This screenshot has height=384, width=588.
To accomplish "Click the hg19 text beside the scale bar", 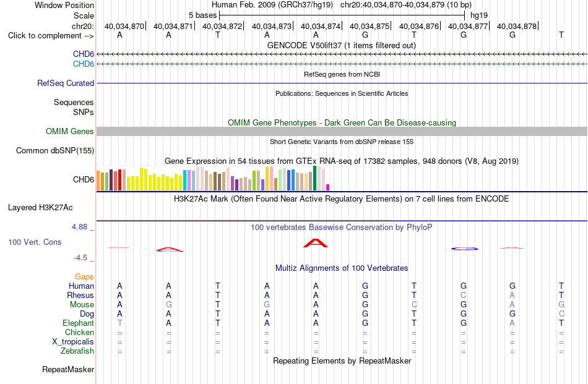I will click(x=479, y=15).
